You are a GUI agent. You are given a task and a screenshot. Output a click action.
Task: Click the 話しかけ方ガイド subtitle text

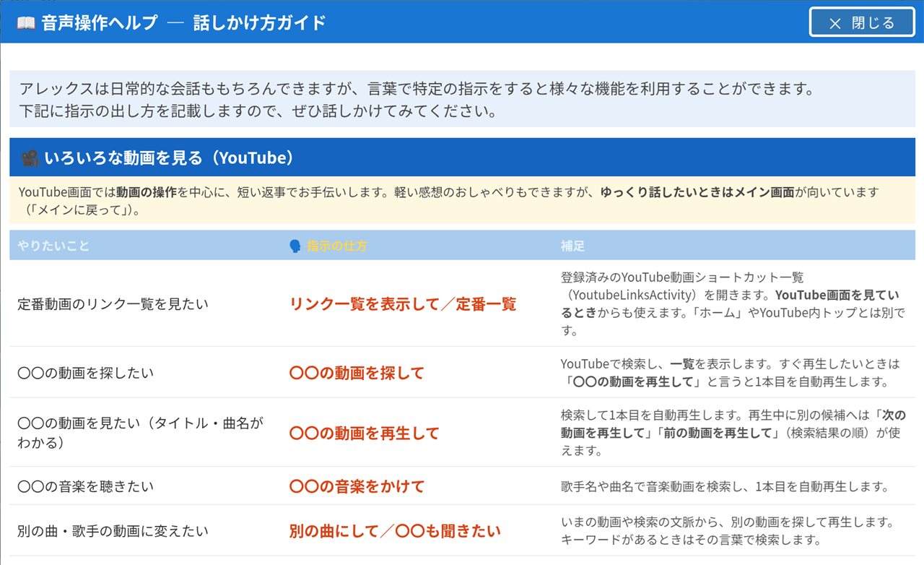point(260,23)
